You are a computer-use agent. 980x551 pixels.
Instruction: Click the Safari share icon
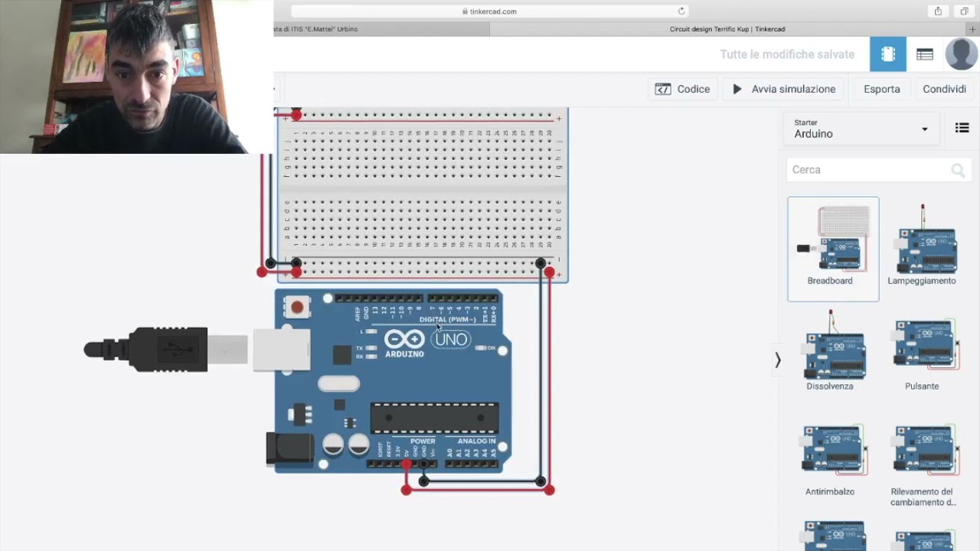click(x=938, y=11)
